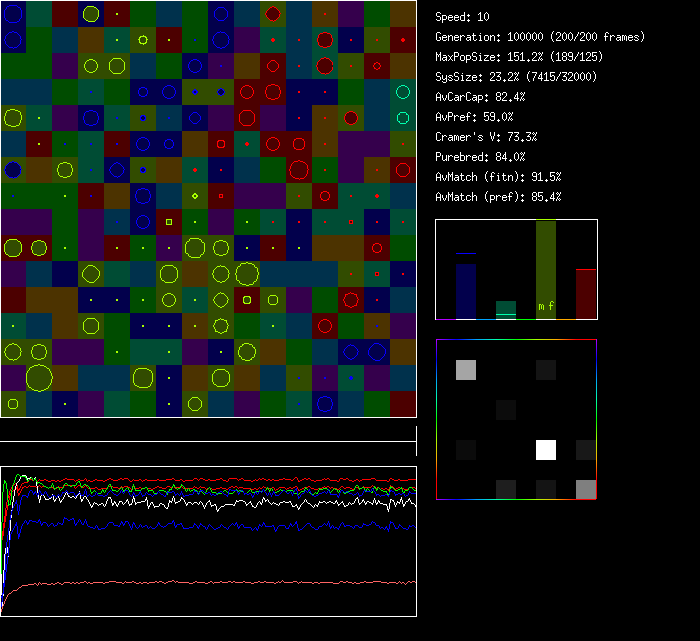Click the 'm f' label on the olive bar
The height and width of the screenshot is (641, 700).
pyautogui.click(x=546, y=306)
